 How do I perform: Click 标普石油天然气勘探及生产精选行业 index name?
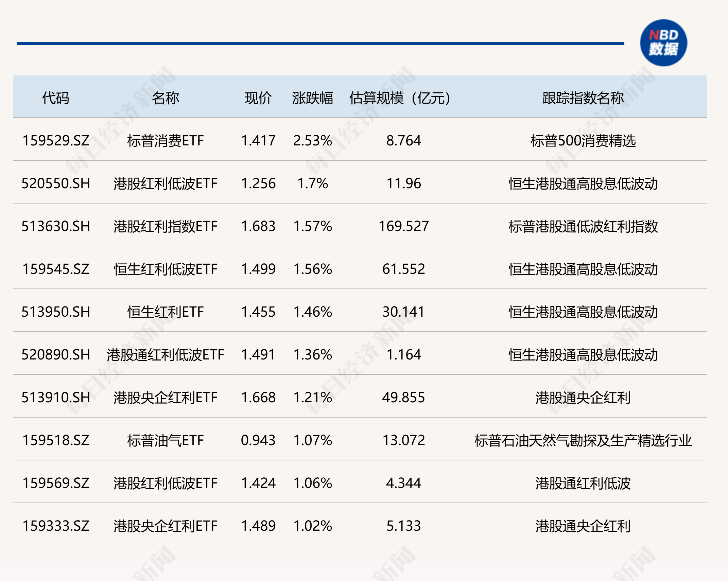583,440
